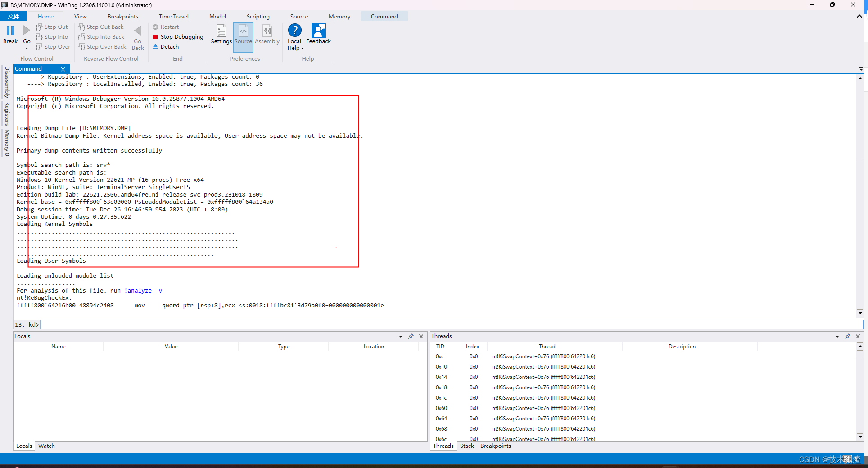
Task: Open the Go button dropdown arrow
Action: click(x=27, y=48)
